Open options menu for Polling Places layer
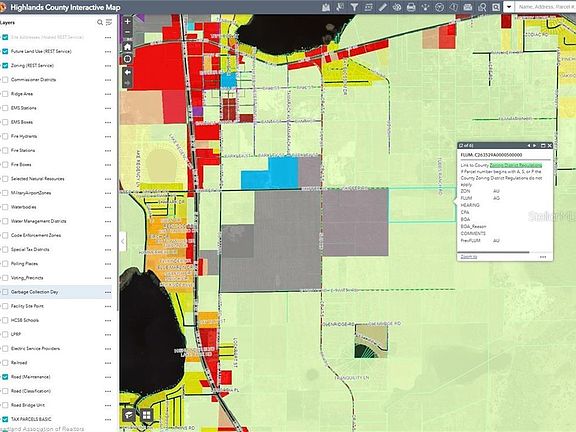Image resolution: width=576 pixels, height=432 pixels. point(108,264)
